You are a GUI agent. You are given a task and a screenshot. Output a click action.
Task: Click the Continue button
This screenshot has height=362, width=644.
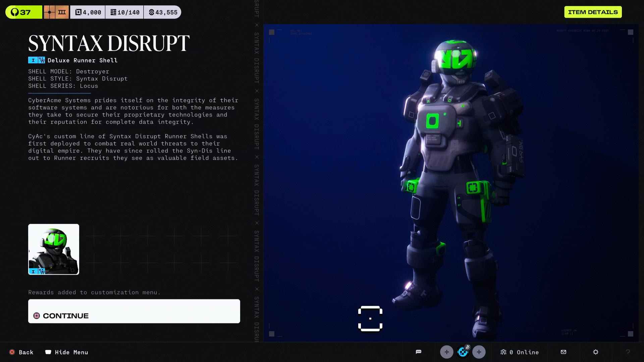click(134, 311)
